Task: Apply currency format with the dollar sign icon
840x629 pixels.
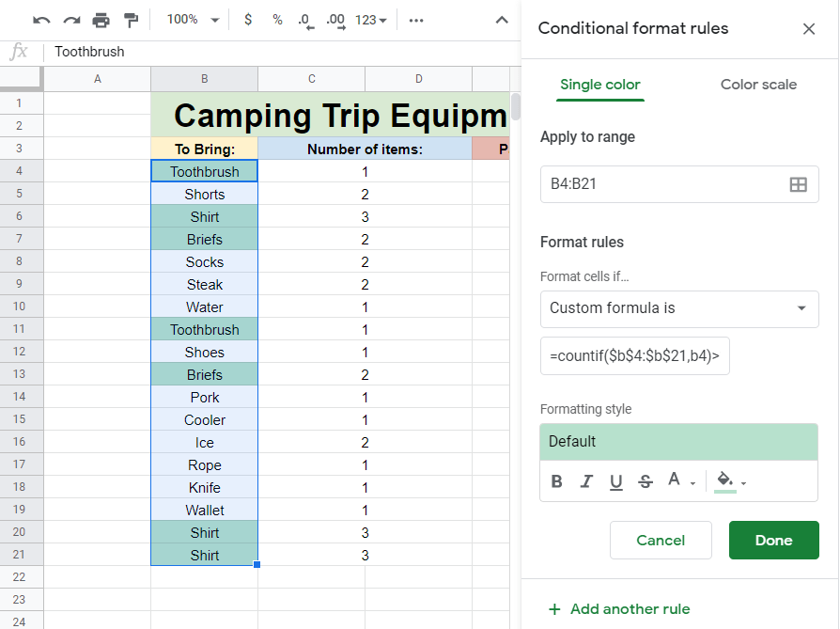Action: pyautogui.click(x=247, y=19)
